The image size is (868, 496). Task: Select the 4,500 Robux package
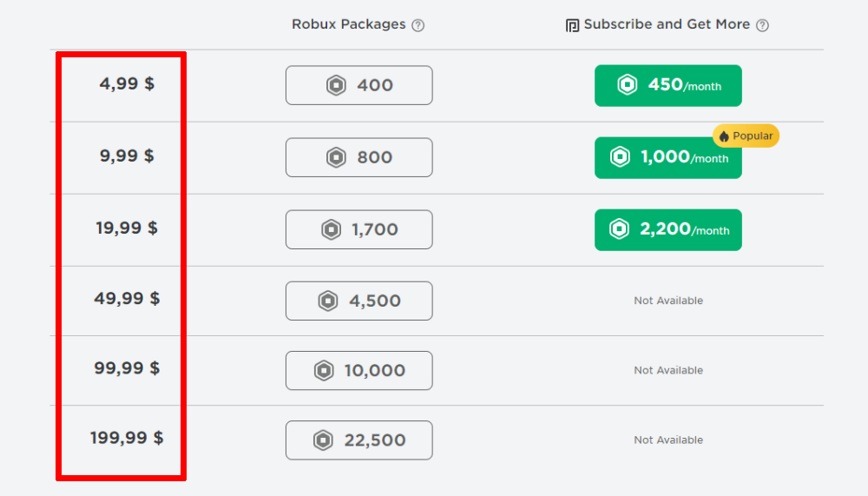358,301
